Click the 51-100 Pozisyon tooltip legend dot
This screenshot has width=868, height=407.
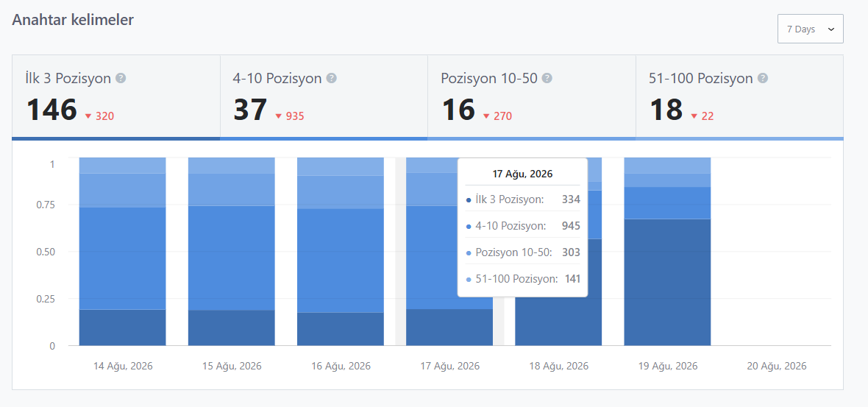coord(469,280)
